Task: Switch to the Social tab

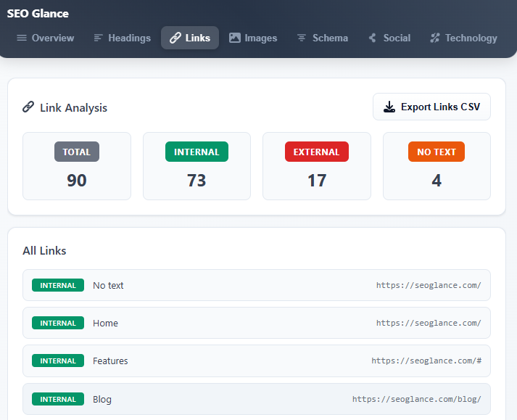Action: [389, 38]
